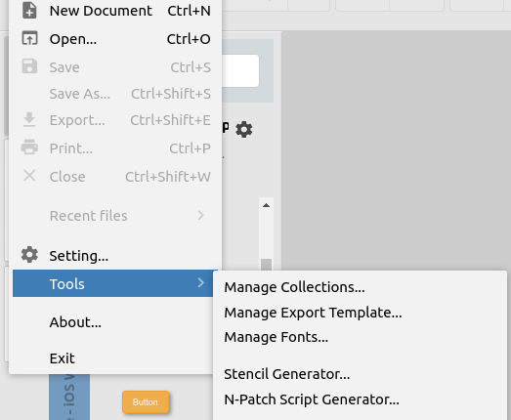The height and width of the screenshot is (420, 511).
Task: Click the New Document page icon
Action: click(29, 10)
